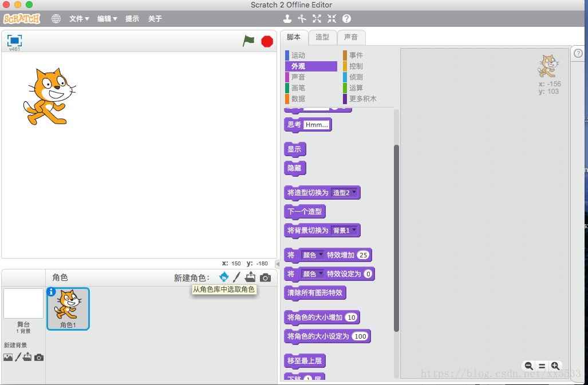The height and width of the screenshot is (385, 588).
Task: Upload backdrop from file icon
Action: [27, 357]
